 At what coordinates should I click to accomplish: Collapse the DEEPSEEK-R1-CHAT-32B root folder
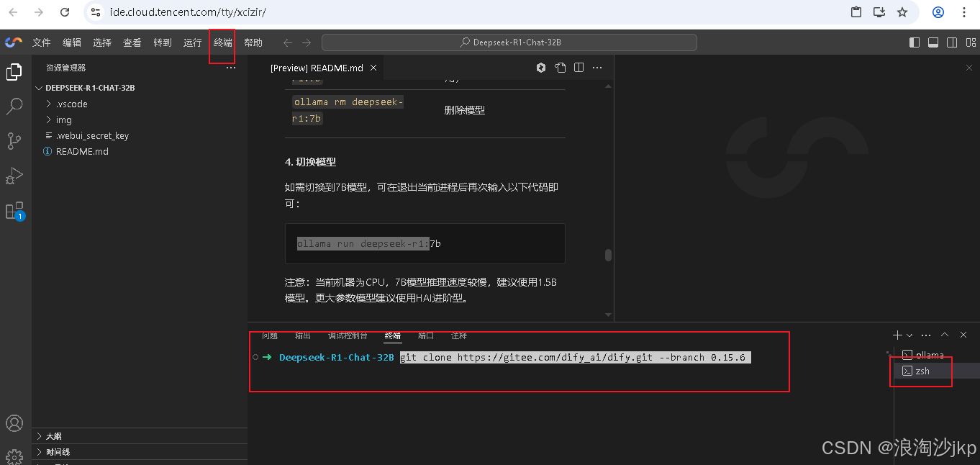[140, 88]
